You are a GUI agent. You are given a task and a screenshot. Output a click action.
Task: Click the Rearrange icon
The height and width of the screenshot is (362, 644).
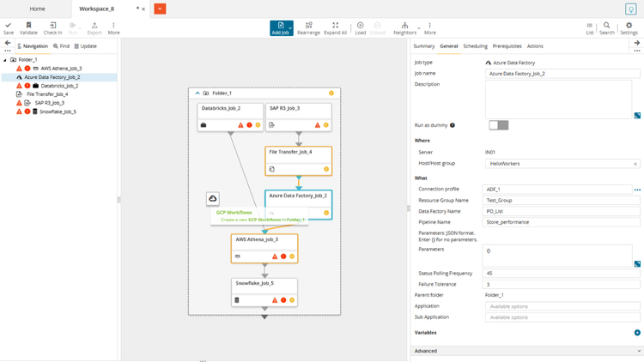pyautogui.click(x=308, y=28)
